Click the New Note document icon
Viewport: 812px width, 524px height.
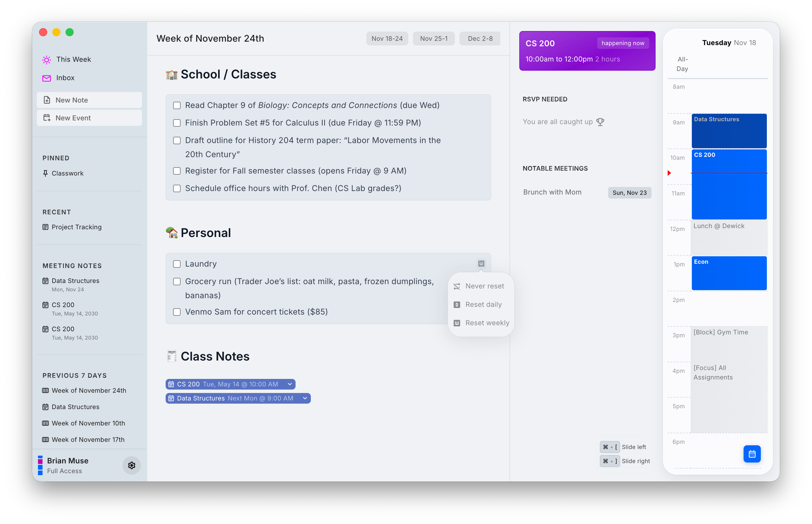47,100
